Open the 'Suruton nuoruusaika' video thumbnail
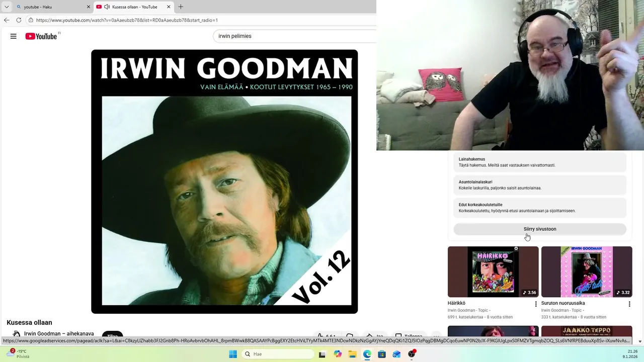Image resolution: width=644 pixels, height=362 pixels. coord(587,271)
